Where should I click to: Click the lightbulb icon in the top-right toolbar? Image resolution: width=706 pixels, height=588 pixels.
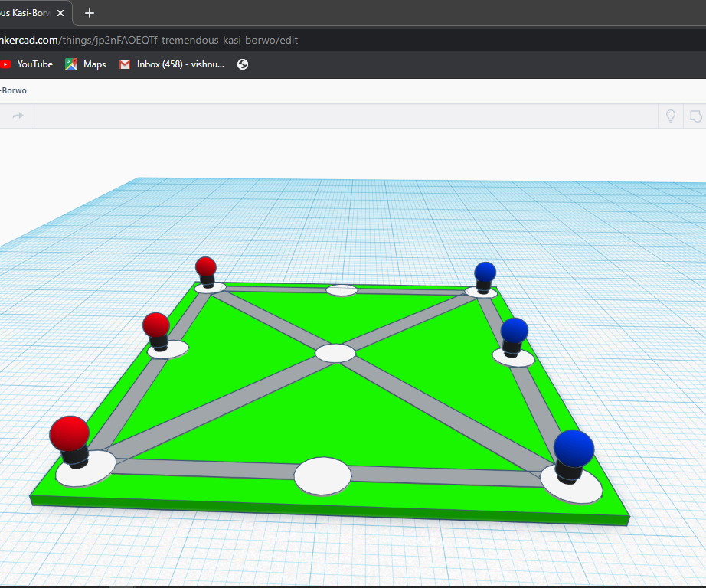tap(670, 116)
